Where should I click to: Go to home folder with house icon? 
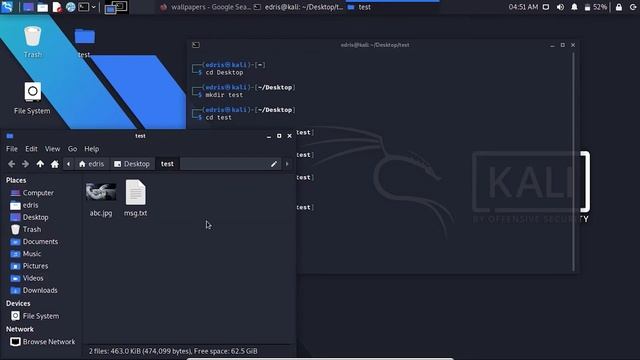55,164
